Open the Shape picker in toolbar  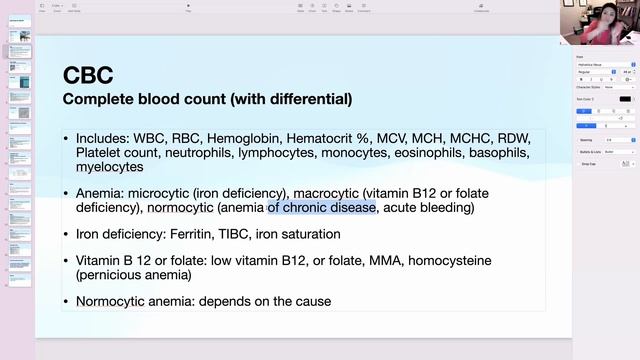click(x=336, y=7)
